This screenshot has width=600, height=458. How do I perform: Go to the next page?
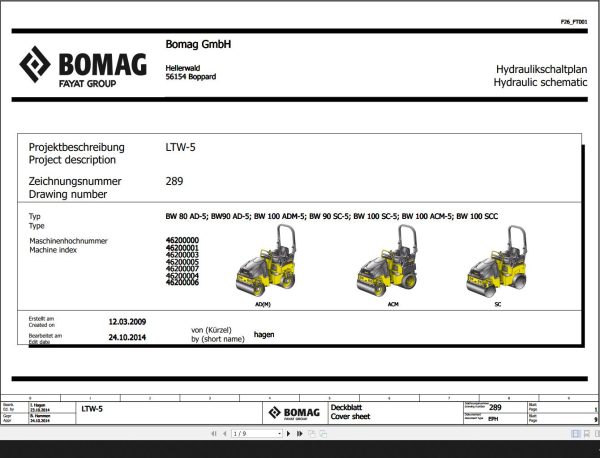coord(289,434)
